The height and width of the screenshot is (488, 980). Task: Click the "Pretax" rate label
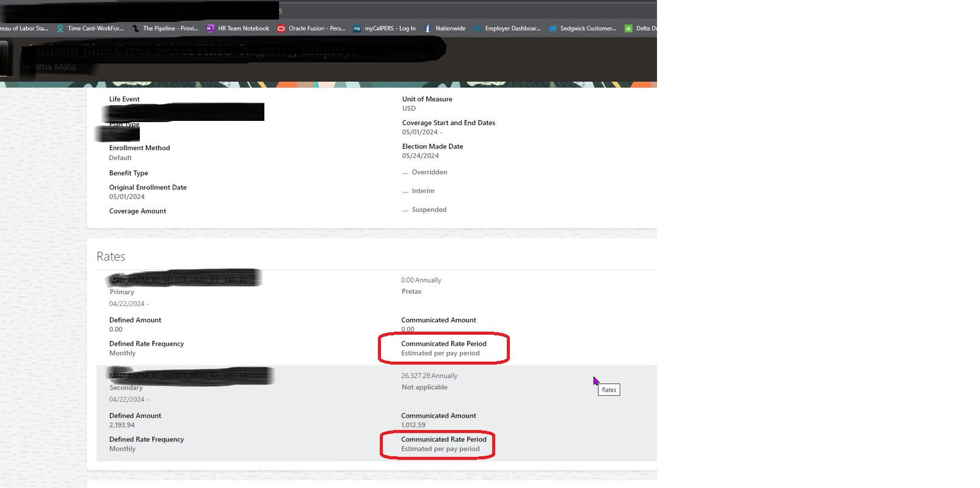[x=412, y=291]
